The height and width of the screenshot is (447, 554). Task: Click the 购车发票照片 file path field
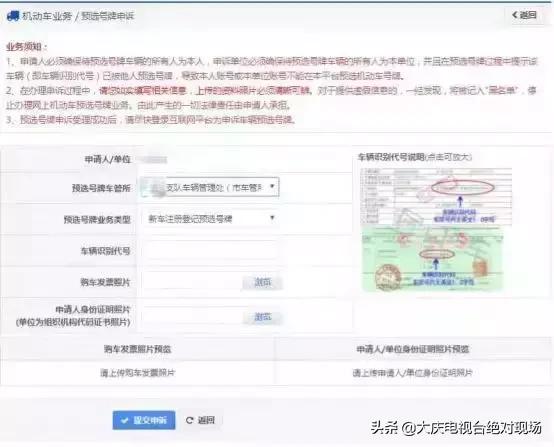coord(191,282)
